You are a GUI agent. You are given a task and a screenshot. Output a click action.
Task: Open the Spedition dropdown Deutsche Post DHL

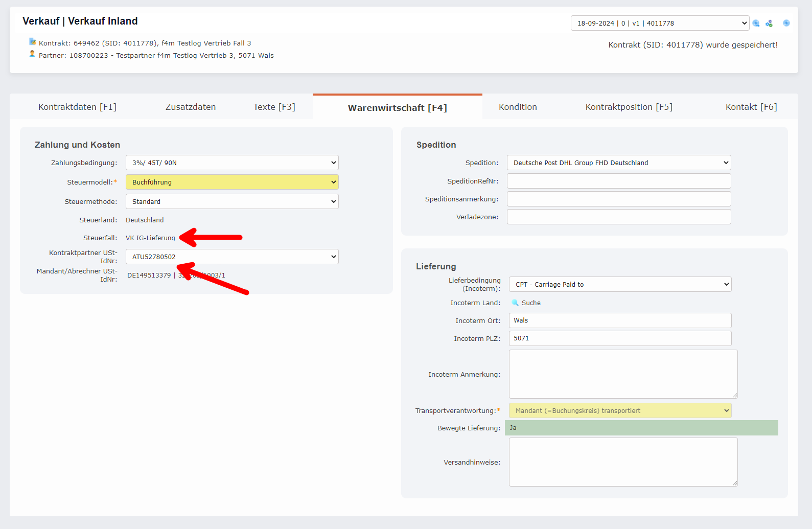pos(619,163)
